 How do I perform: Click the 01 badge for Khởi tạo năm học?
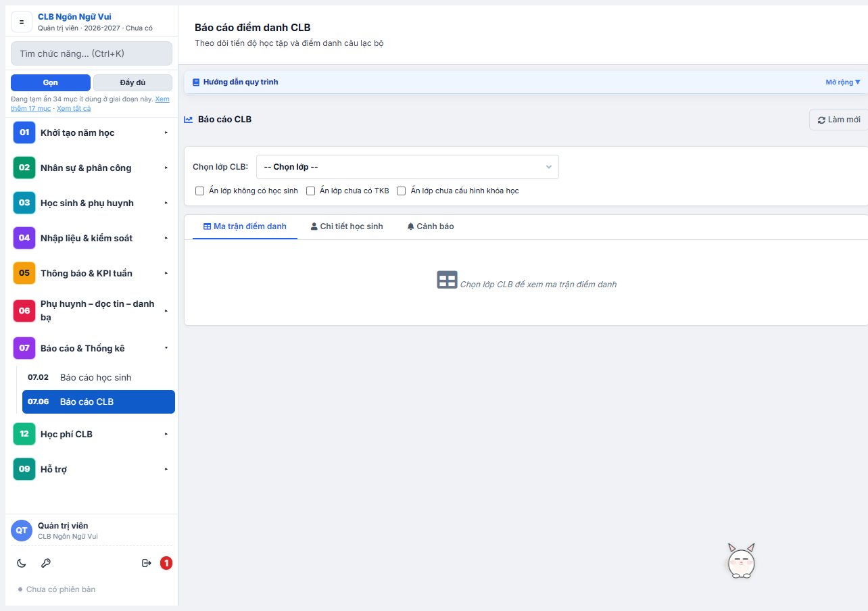pyautogui.click(x=24, y=132)
